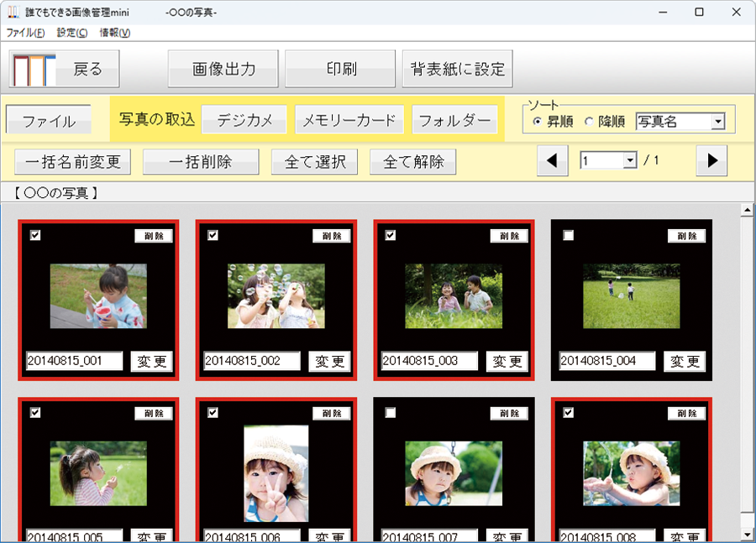Image resolution: width=756 pixels, height=543 pixels.
Task: Check the checkbox on photo 20140815_007
Action: point(391,413)
